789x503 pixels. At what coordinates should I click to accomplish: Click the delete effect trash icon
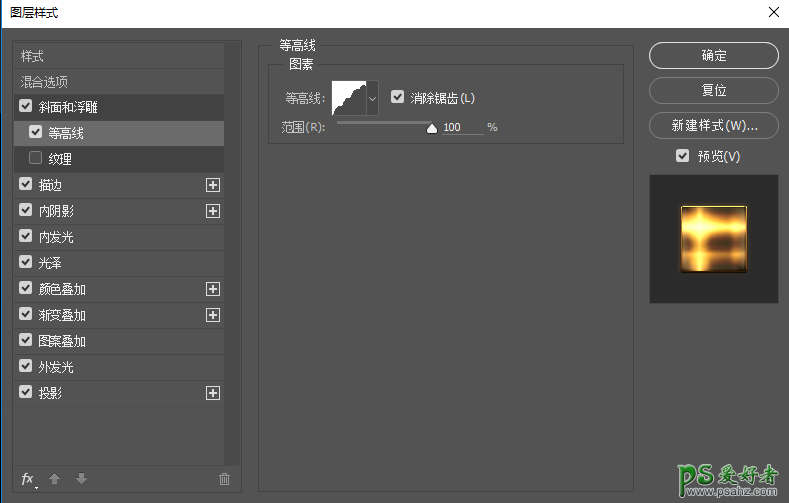pos(224,479)
